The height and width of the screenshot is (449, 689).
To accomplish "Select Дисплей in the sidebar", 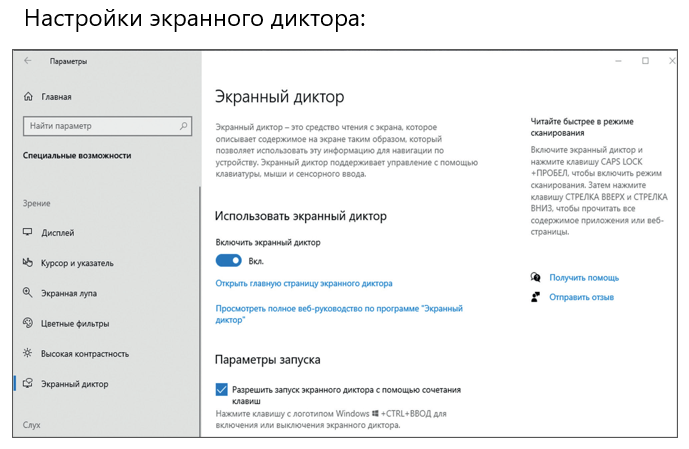I will coord(58,232).
